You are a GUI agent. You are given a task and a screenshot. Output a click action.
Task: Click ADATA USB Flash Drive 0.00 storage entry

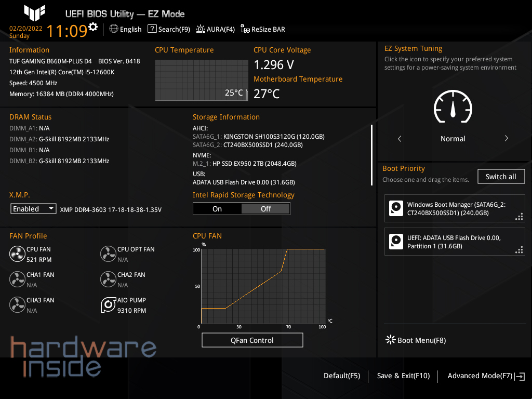[x=244, y=182]
